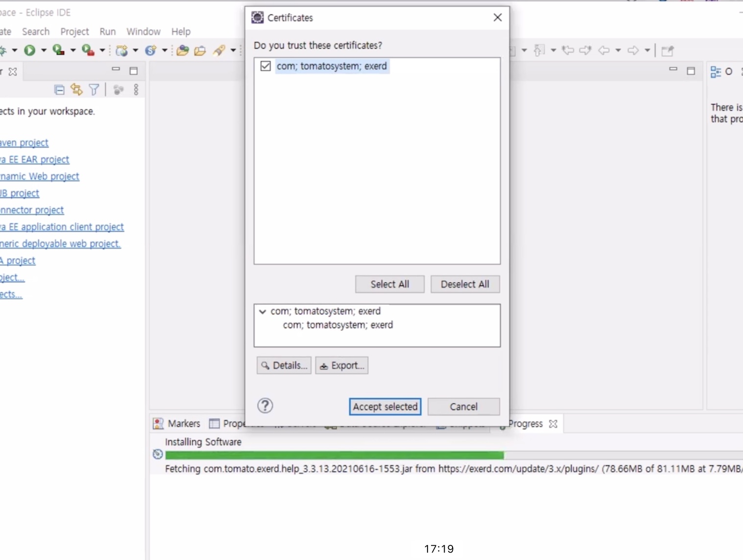Open the new servlet dropdown arrow

click(165, 50)
